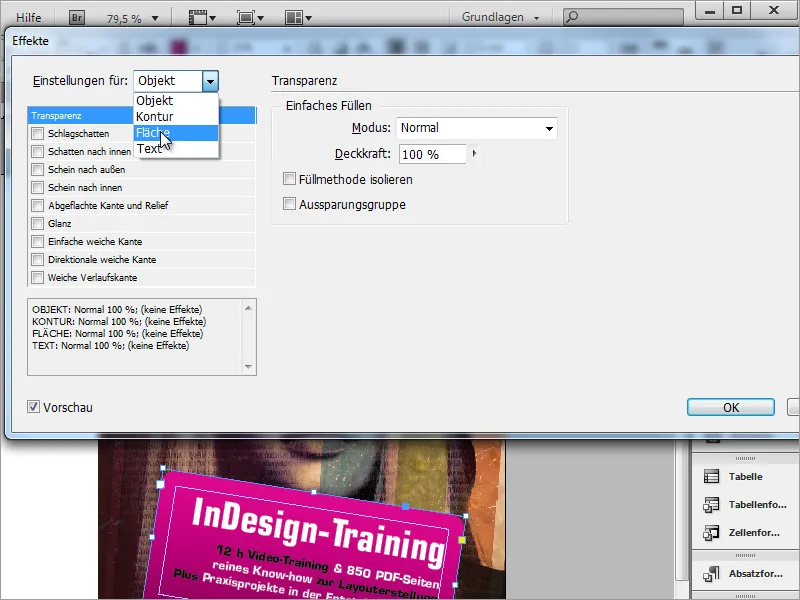Enable the Schlagschatten checkbox

coord(37,134)
